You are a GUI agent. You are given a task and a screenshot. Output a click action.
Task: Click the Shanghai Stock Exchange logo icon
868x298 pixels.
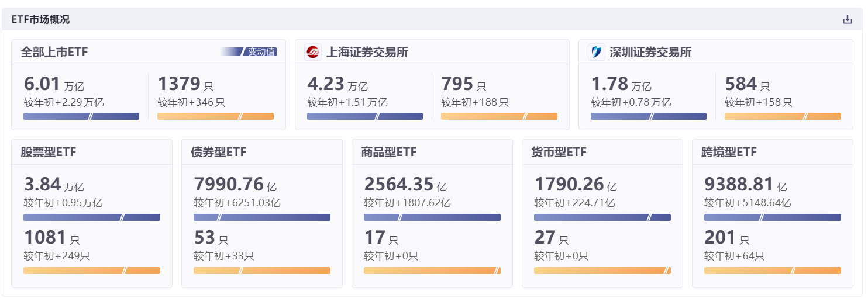(x=313, y=52)
